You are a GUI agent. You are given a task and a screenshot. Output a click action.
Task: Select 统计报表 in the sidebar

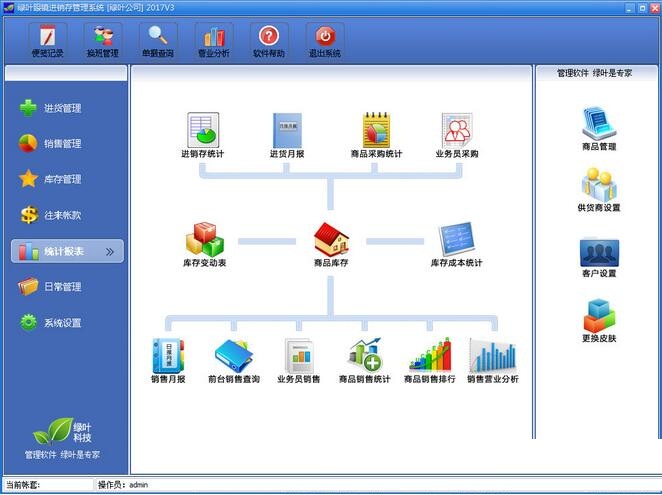point(68,251)
